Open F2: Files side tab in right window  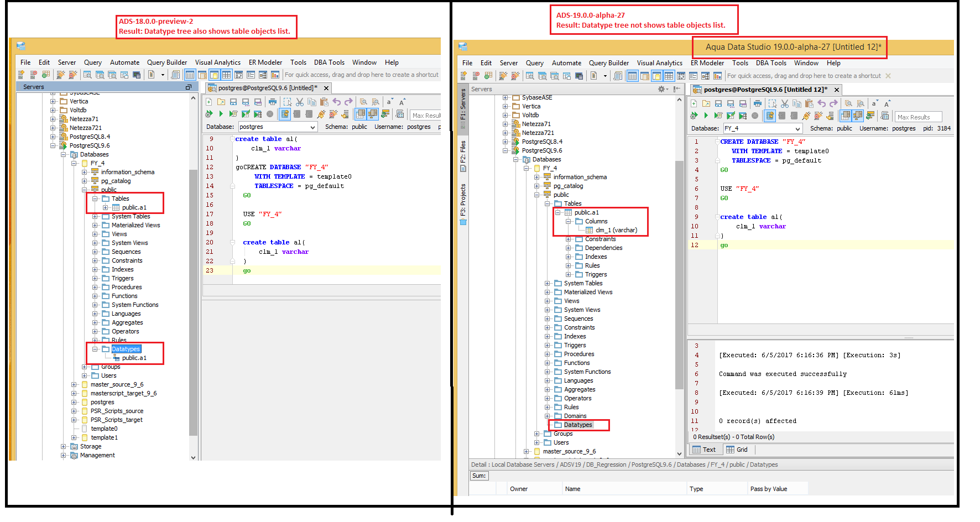pos(463,156)
